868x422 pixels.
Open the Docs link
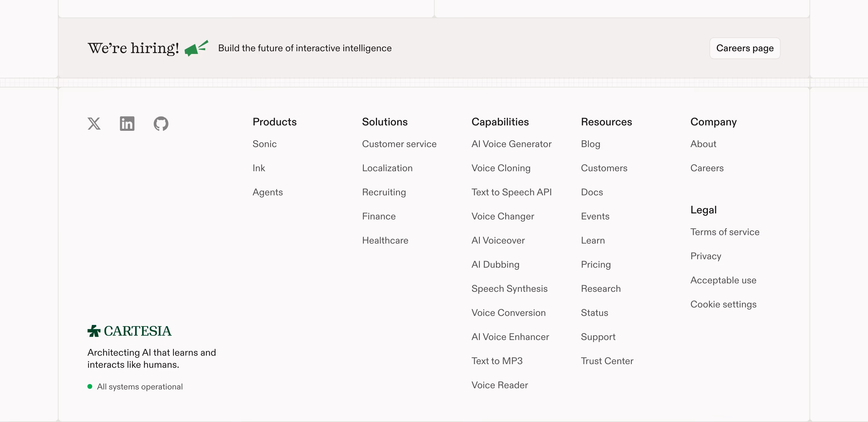592,192
